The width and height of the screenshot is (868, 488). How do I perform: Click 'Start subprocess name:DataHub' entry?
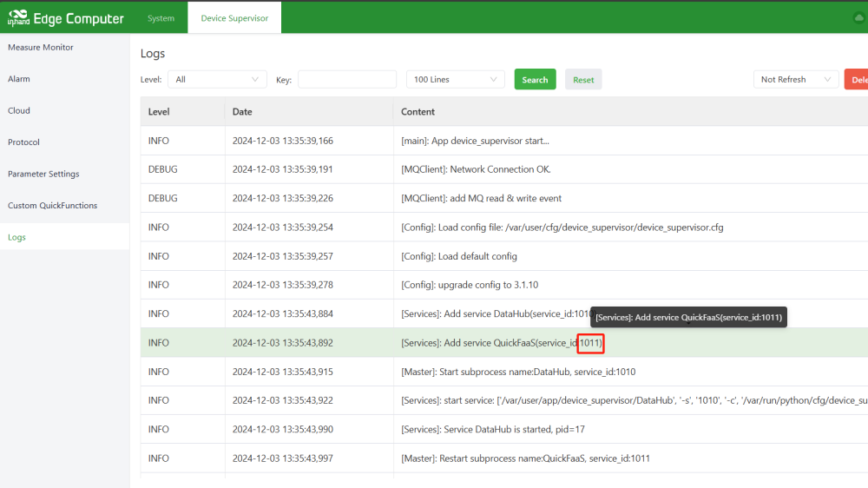coord(518,372)
